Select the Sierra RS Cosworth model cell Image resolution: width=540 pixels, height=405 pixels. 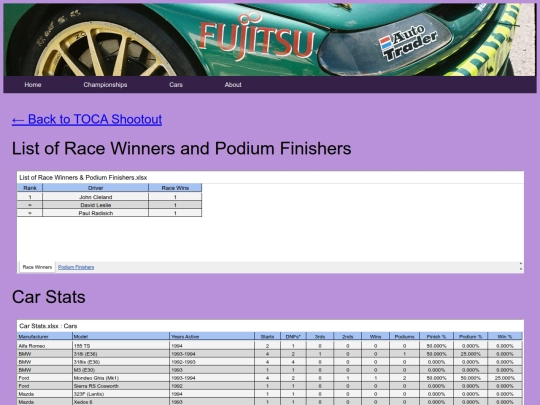121,386
